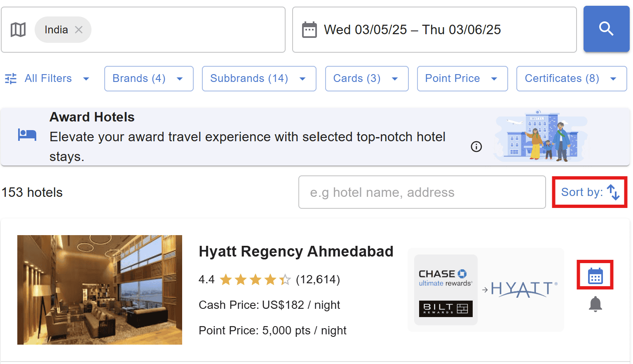Expand the Brands (4) filter dropdown
The image size is (633, 364).
(x=148, y=78)
